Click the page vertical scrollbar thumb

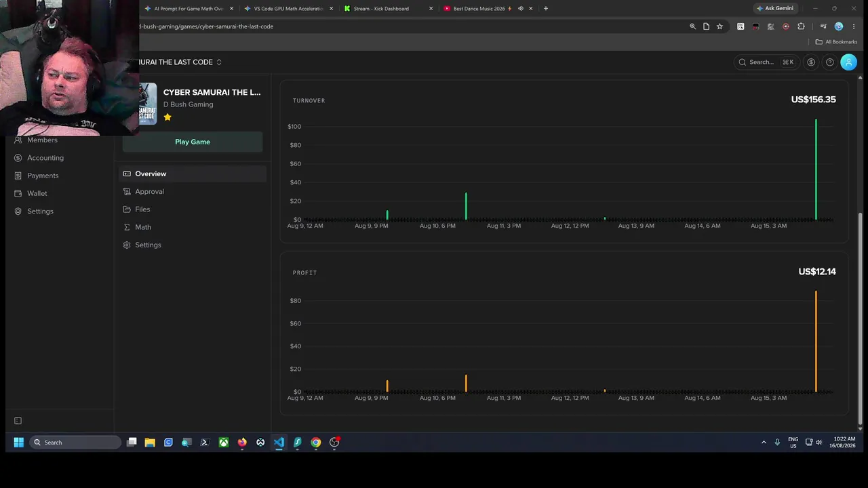(x=861, y=317)
